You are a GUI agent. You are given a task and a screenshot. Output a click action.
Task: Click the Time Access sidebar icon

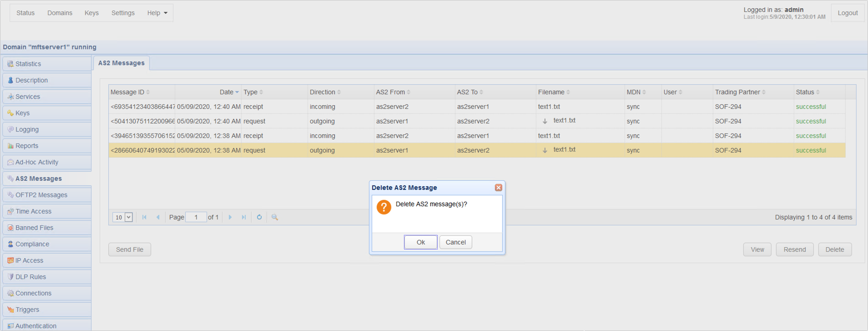click(10, 212)
